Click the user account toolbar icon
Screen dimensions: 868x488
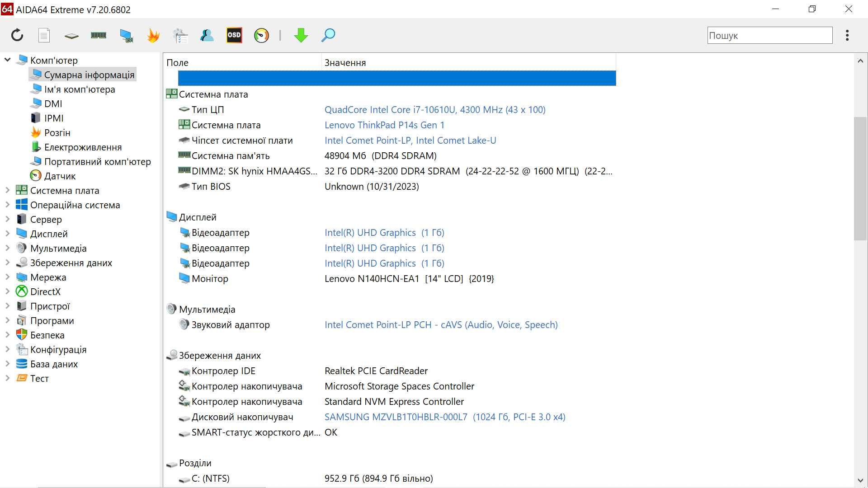coord(207,35)
